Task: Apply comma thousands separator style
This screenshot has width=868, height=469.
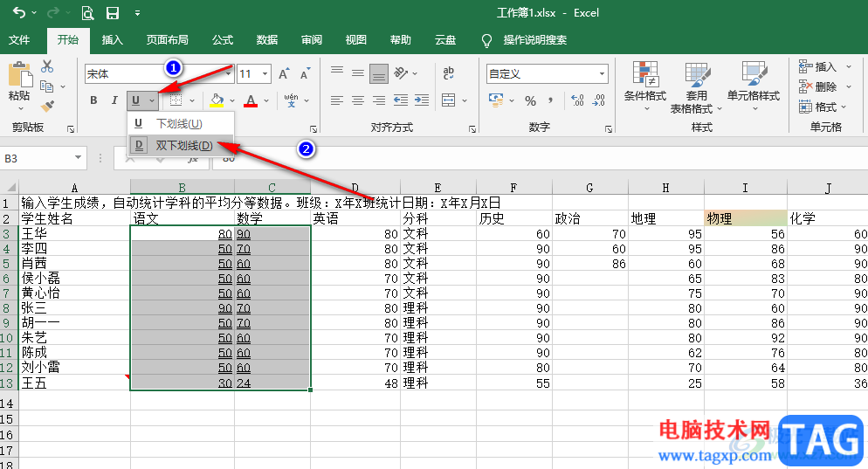Action: pos(550,100)
